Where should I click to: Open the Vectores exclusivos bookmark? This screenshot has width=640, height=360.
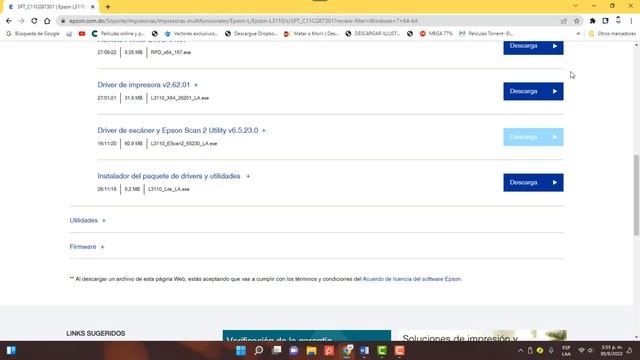tap(191, 33)
